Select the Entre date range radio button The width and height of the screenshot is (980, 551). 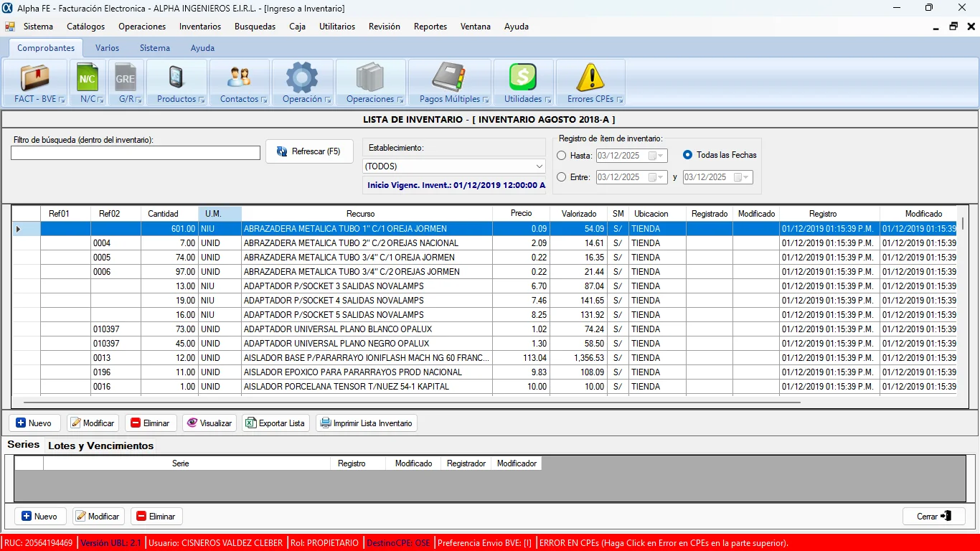click(562, 177)
